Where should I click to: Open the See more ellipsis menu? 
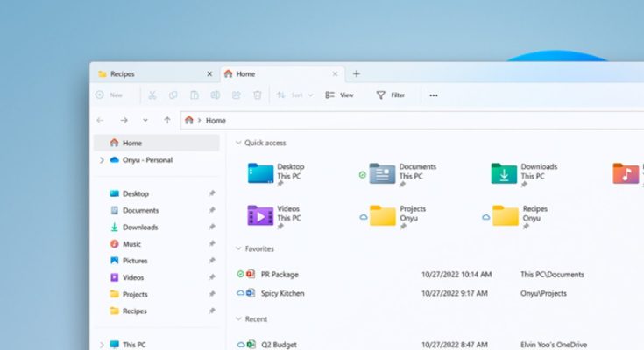(434, 95)
